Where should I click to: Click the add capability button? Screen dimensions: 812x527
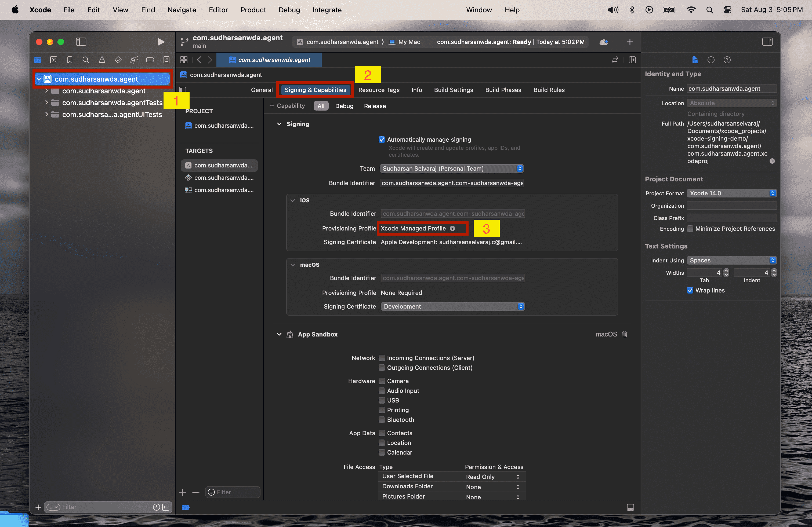click(287, 105)
